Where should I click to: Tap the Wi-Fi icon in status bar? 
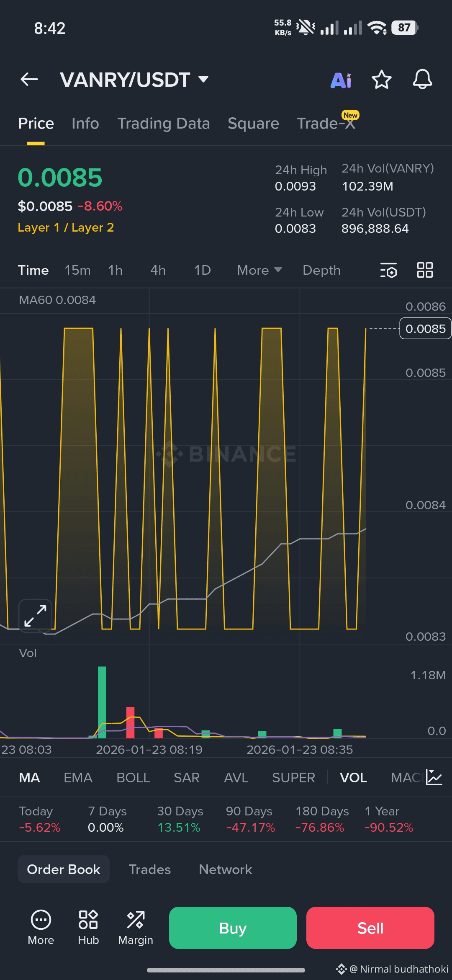[x=377, y=28]
